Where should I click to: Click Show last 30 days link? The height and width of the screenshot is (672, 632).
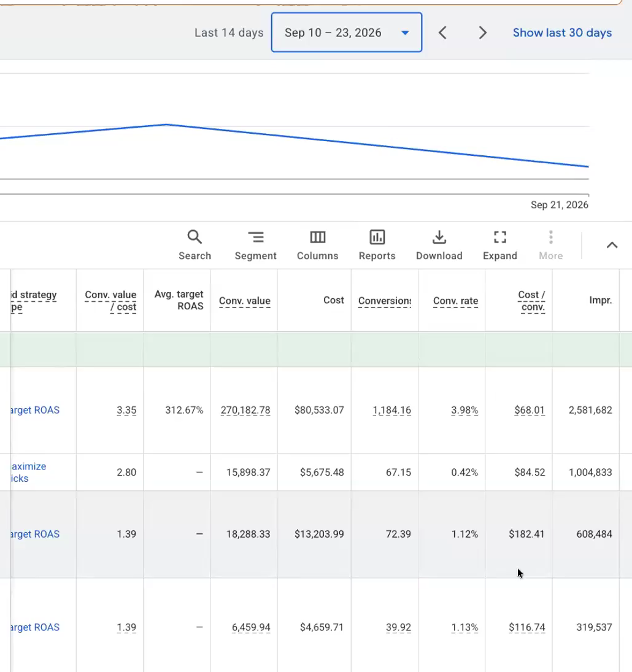coord(562,33)
